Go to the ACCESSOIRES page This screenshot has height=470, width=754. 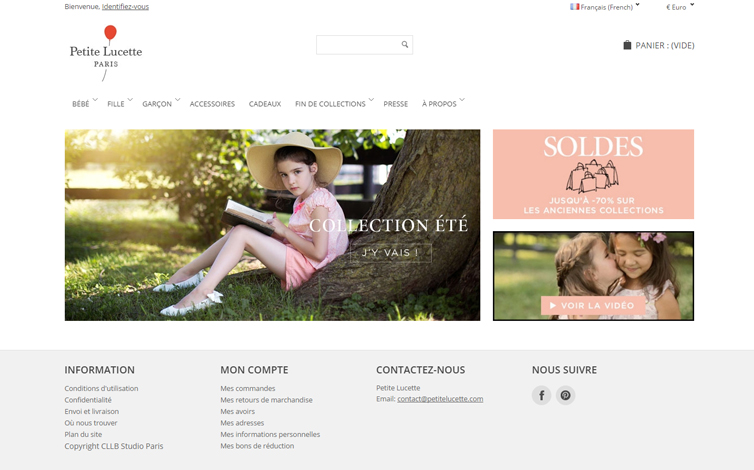pos(212,104)
